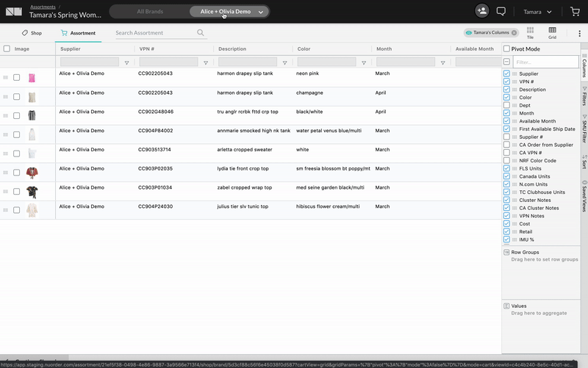This screenshot has height=368, width=588.
Task: Click description 'julius tier slv tunic top'
Action: click(243, 206)
